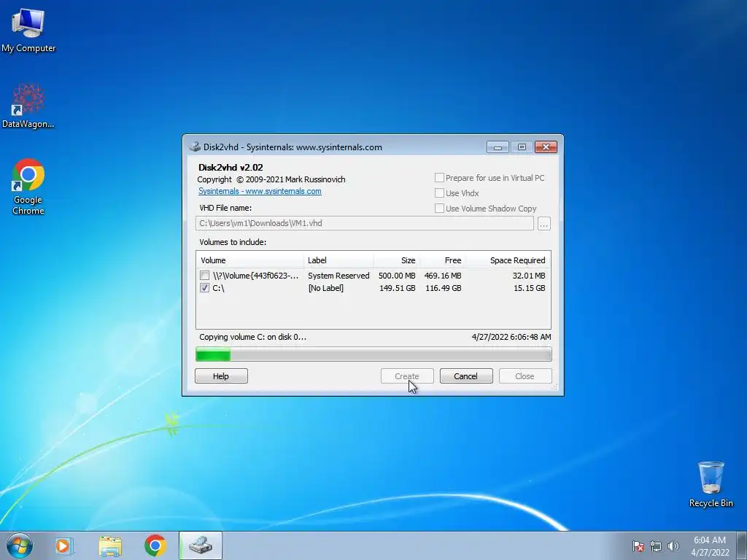Viewport: 747px width, 560px height.
Task: Select the System Reserved label cell
Action: click(338, 276)
